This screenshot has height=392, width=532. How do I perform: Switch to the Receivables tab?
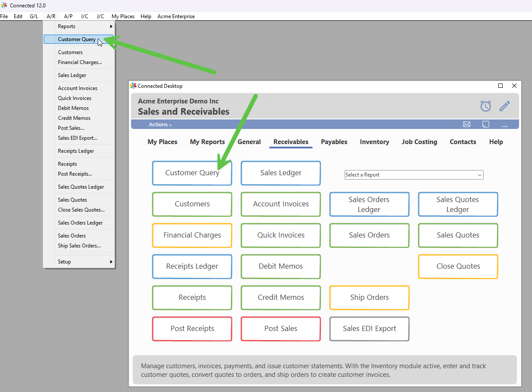tap(291, 142)
